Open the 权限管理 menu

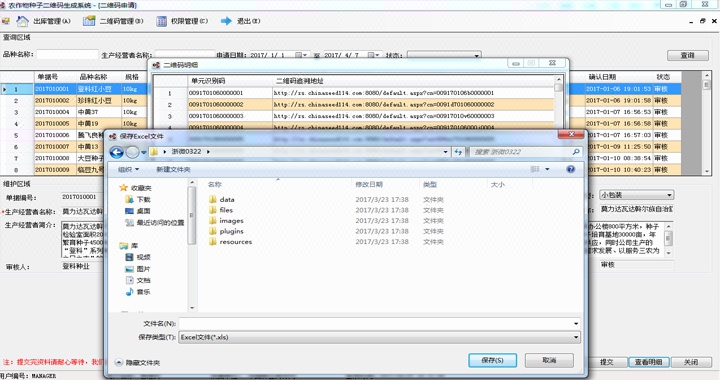click(x=189, y=21)
